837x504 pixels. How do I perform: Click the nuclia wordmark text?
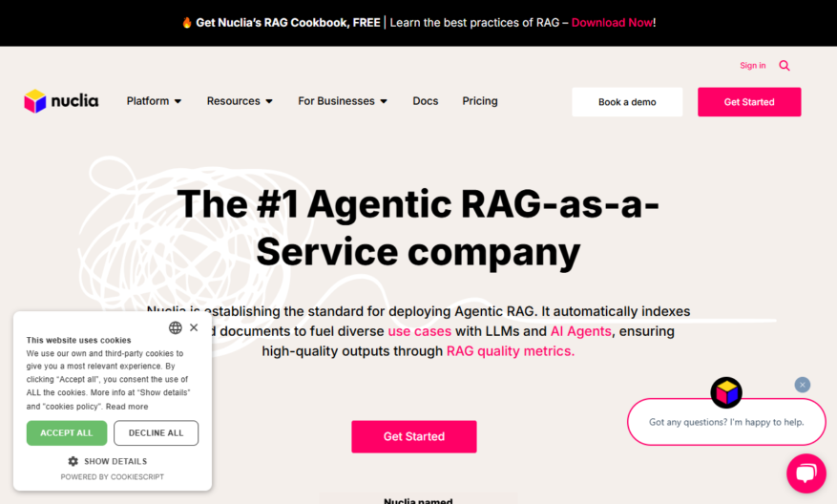[x=74, y=101]
